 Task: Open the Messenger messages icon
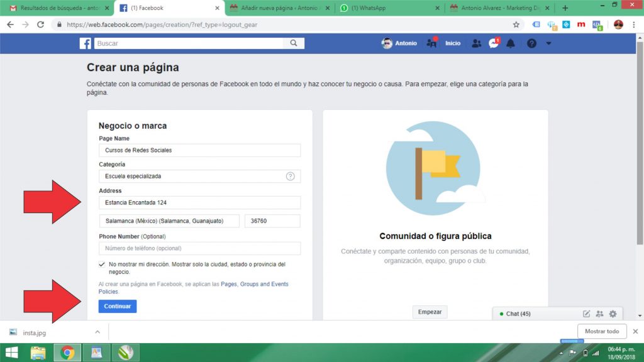[494, 43]
